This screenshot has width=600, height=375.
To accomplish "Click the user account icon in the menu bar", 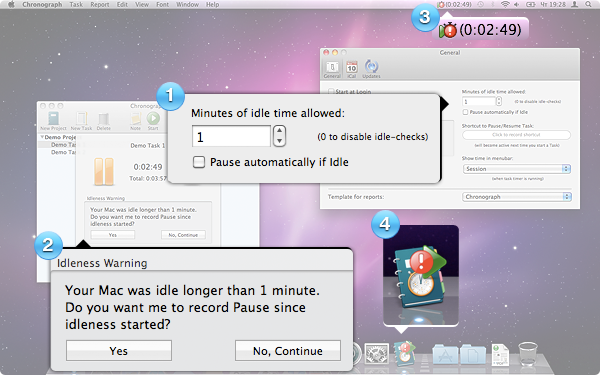I will point(574,5).
